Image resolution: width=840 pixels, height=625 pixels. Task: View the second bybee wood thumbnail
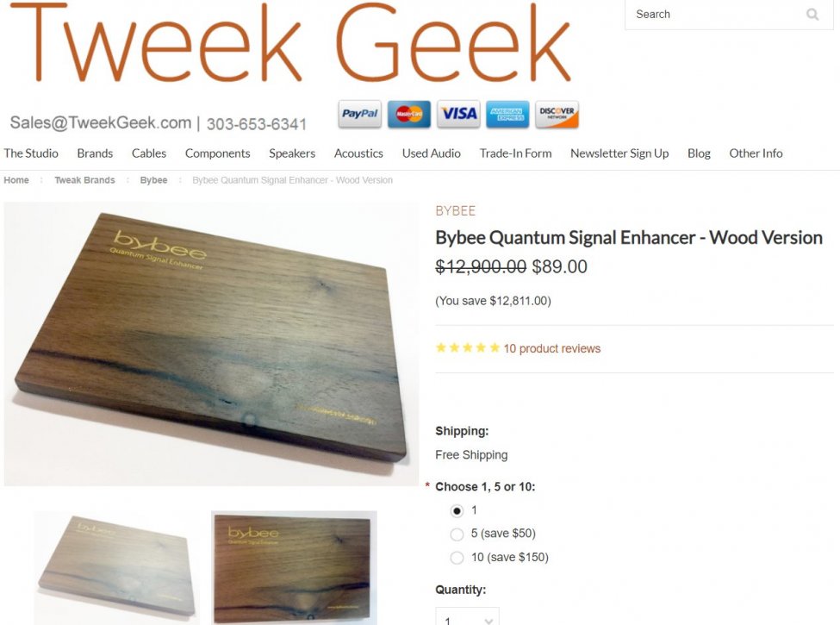pos(294,567)
